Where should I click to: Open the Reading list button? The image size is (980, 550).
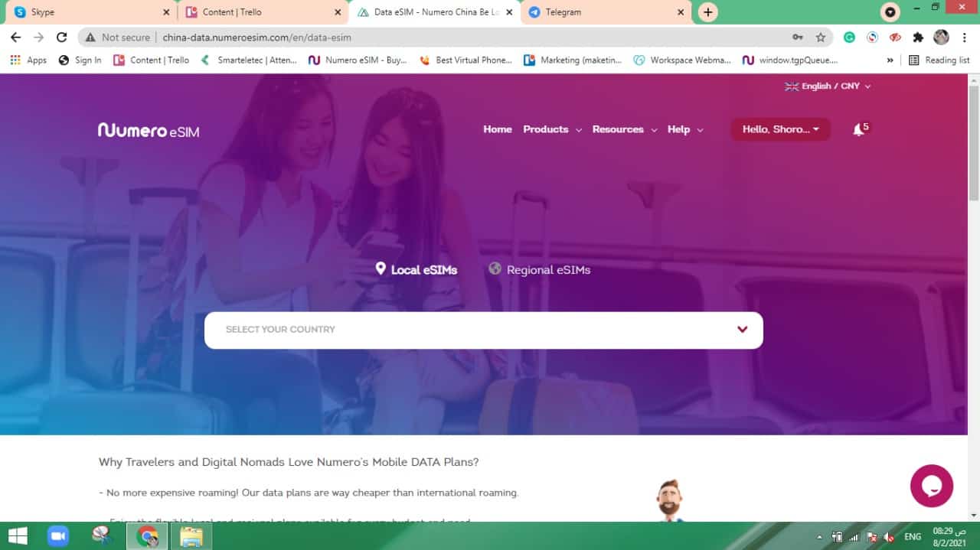coord(939,60)
